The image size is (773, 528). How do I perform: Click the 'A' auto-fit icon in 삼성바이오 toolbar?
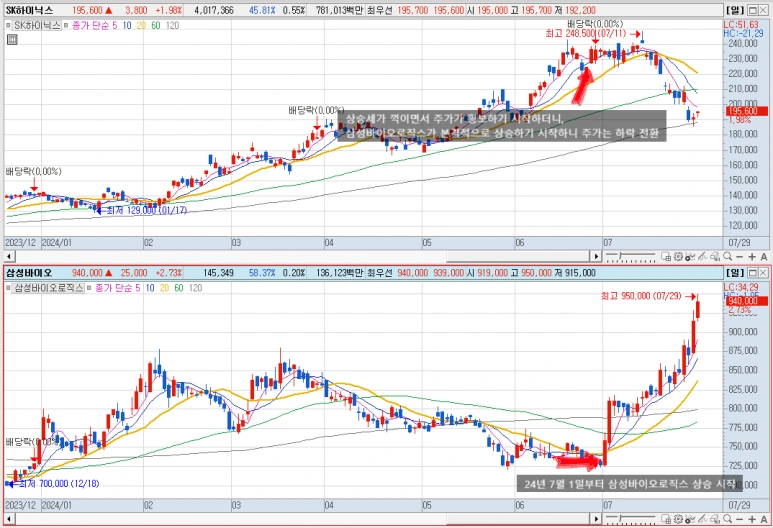point(764,519)
